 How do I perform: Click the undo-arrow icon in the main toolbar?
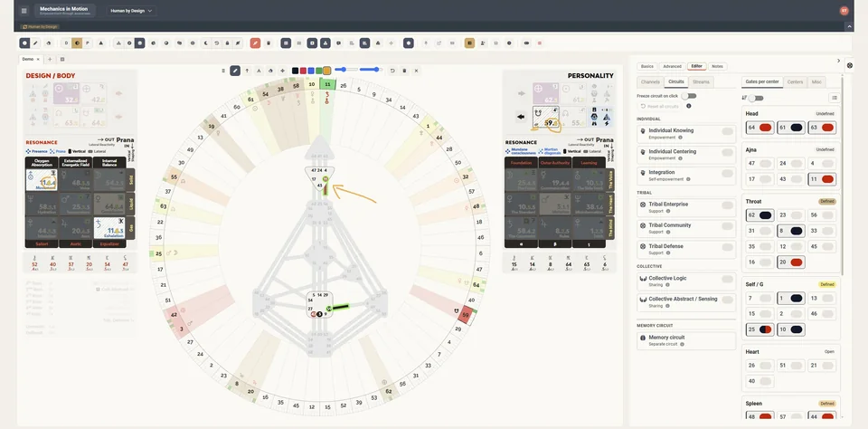(x=216, y=43)
